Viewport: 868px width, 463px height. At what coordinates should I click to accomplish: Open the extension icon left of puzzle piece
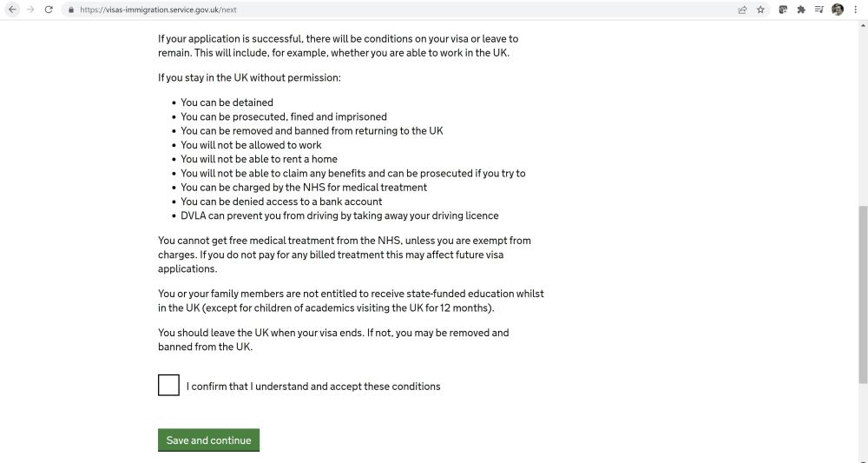pos(783,10)
